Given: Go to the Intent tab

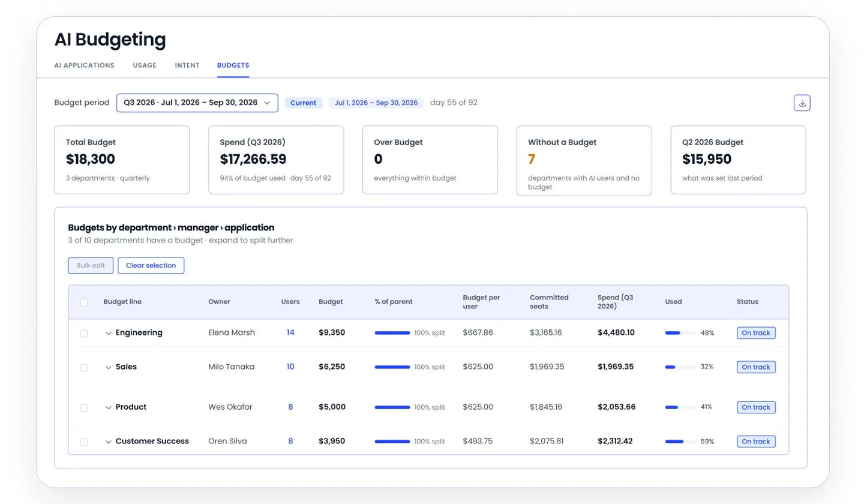Looking at the screenshot, I should 187,65.
